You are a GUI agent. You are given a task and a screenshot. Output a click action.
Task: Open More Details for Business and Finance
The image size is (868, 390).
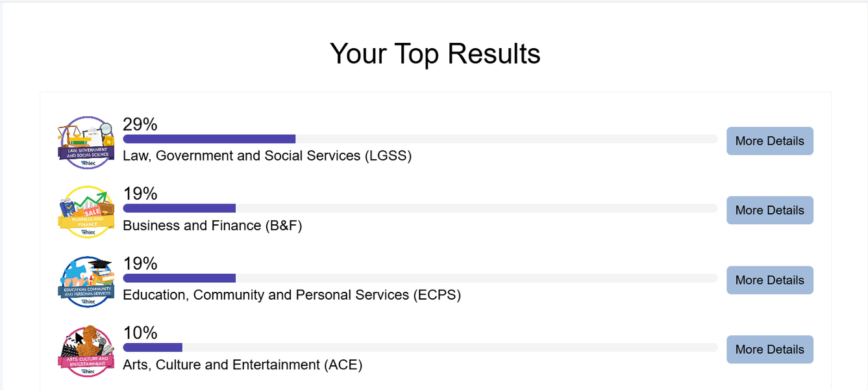click(x=769, y=211)
